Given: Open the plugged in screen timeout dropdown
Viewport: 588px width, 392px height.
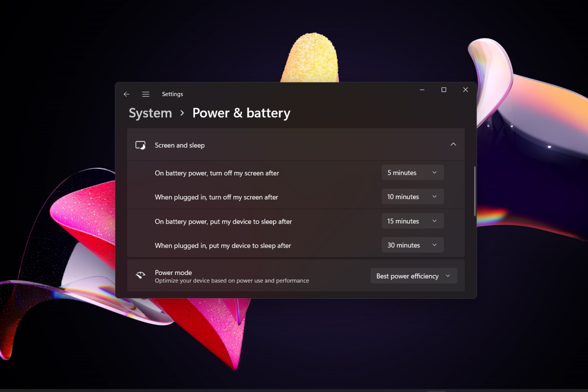Looking at the screenshot, I should pos(411,196).
